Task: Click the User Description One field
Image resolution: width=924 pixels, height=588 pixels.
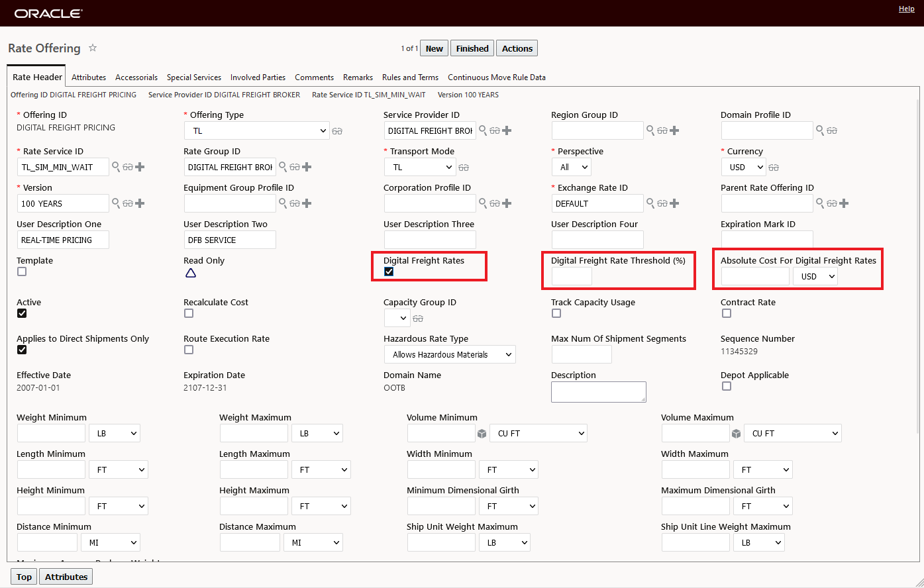Action: coord(63,240)
